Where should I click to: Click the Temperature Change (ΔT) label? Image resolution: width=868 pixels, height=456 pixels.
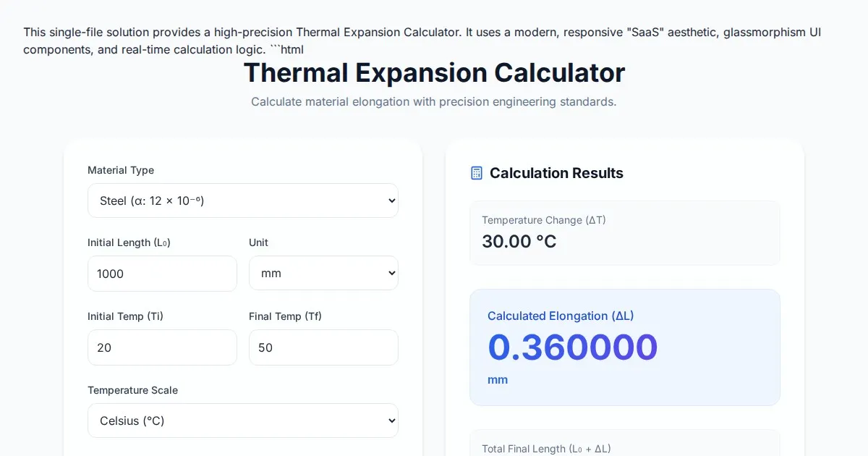click(544, 220)
